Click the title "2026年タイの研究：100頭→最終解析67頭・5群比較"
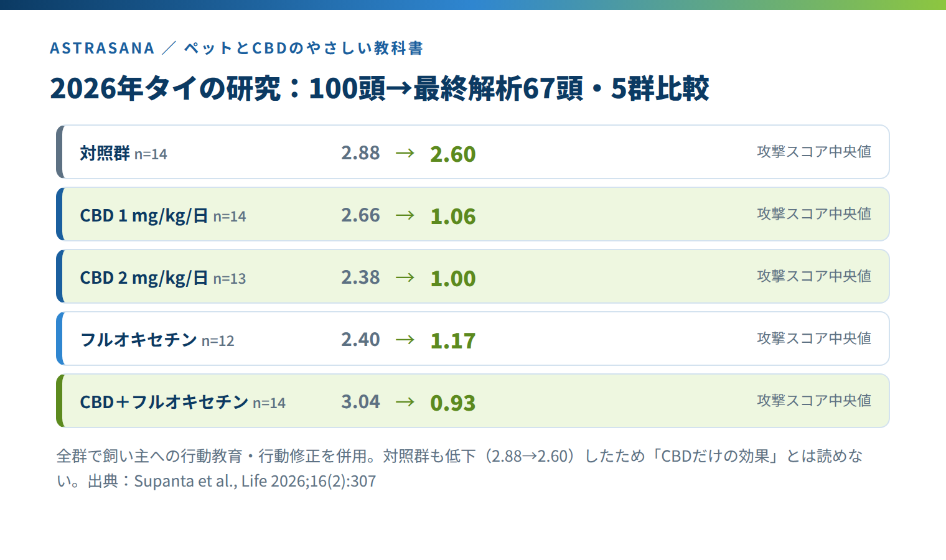 click(x=380, y=88)
